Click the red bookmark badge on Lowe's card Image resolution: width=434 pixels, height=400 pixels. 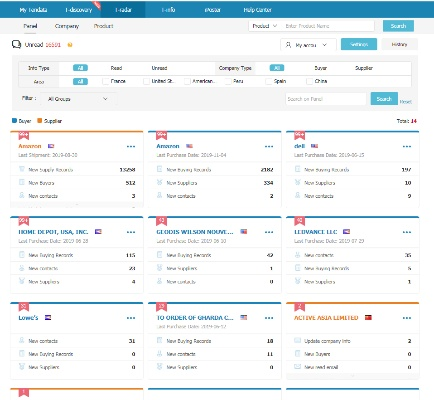coord(24,307)
